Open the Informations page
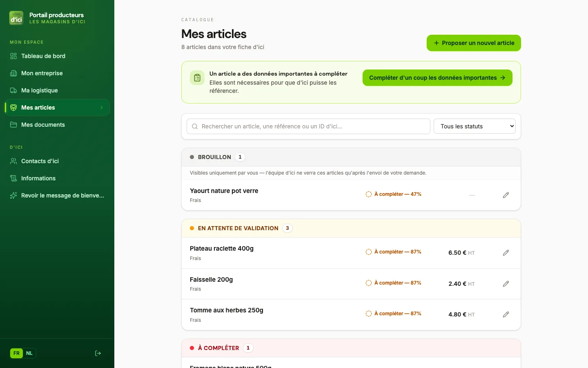 point(57,178)
